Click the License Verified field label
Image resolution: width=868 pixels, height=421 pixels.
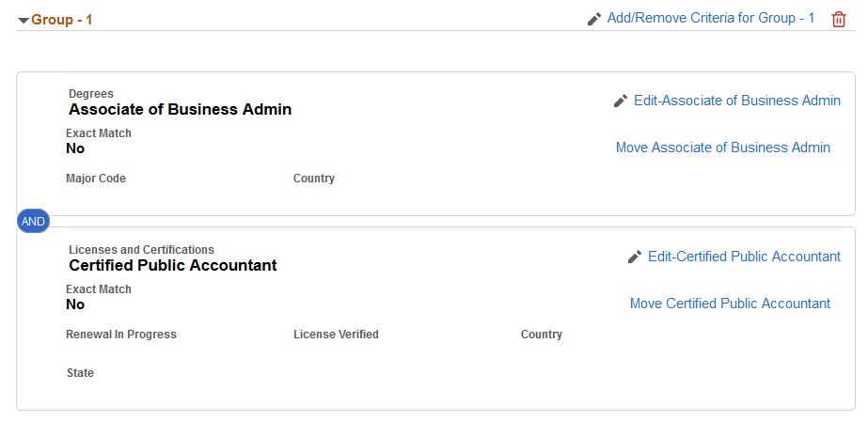[336, 335]
